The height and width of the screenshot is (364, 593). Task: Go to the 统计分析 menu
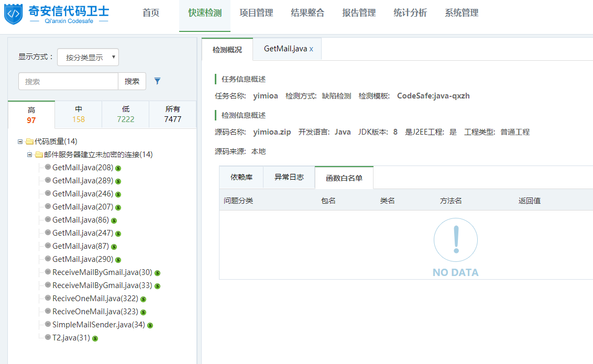(x=410, y=13)
